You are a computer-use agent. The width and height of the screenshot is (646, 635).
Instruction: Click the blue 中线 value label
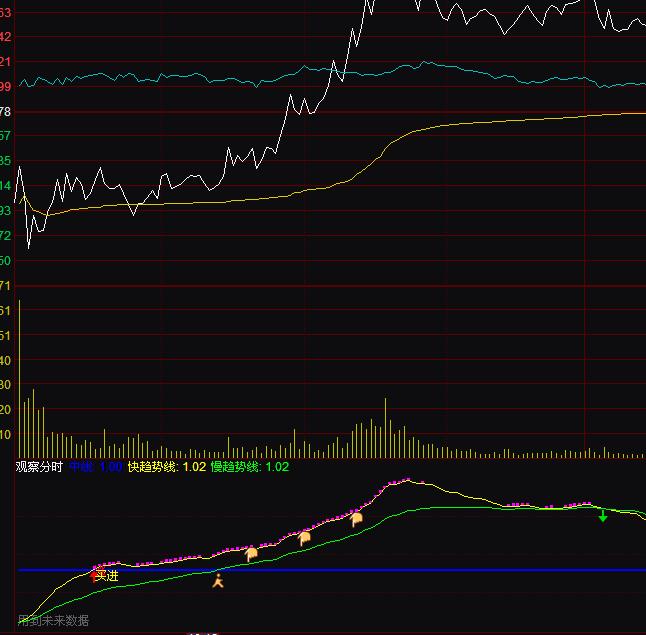(95, 467)
